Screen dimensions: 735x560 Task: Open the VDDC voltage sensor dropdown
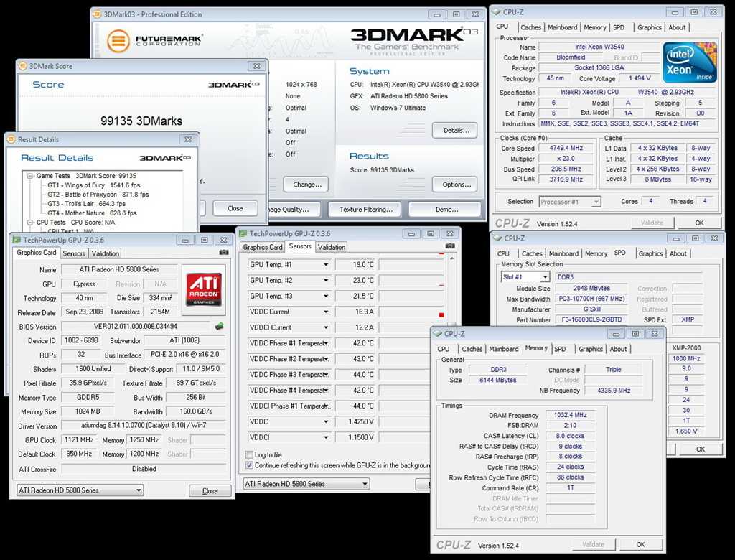326,421
